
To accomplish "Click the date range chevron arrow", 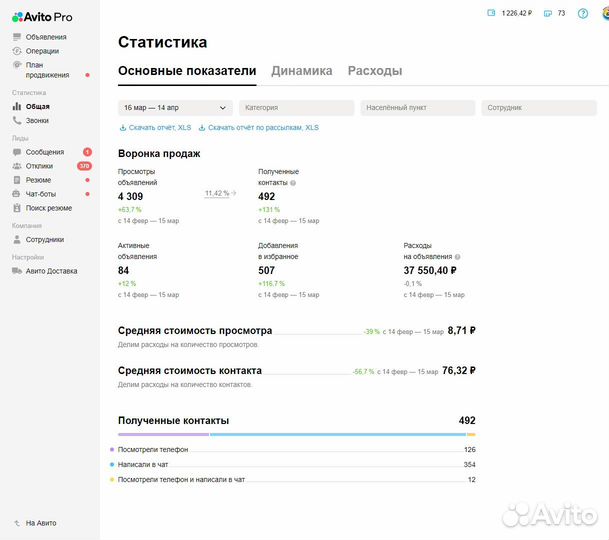I will (223, 108).
